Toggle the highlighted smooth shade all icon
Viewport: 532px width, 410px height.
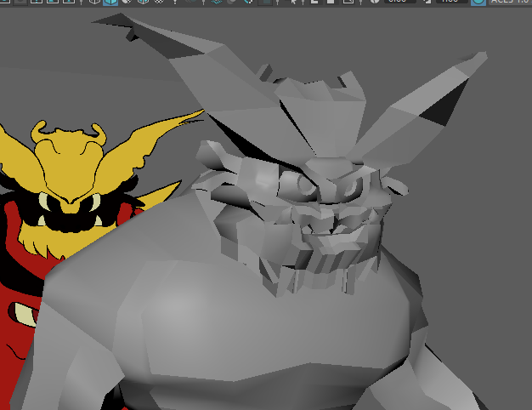[110, 2]
